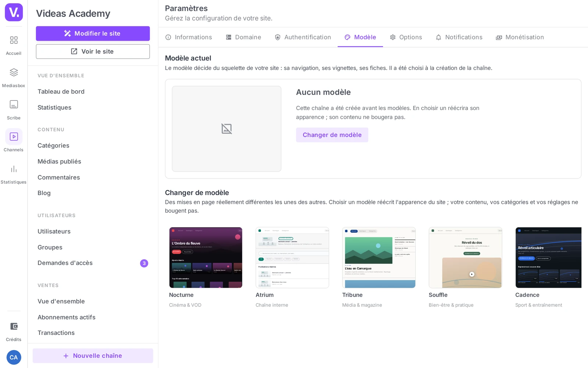Click the 3 badge on Demandes d'accès
The width and height of the screenshot is (588, 368).
144,263
